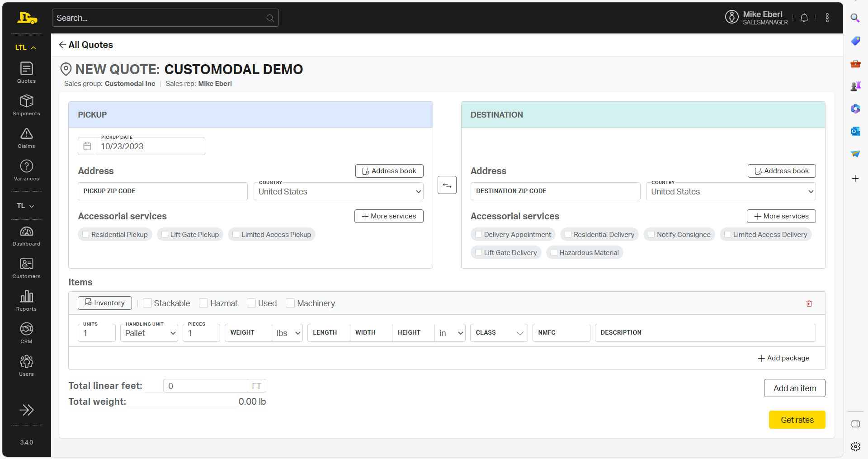Open Outlook icon in browser sidebar
This screenshot has width=868, height=459.
855,131
